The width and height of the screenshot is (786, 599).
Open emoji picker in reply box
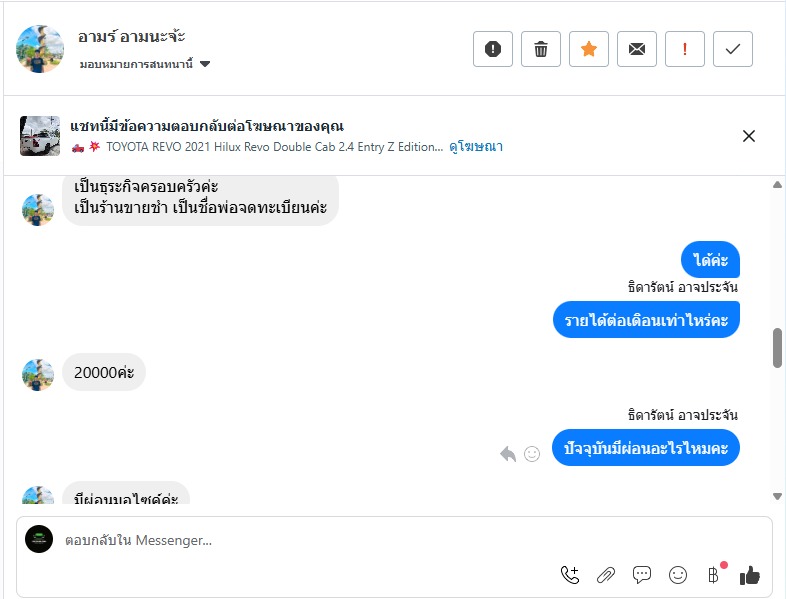[678, 575]
